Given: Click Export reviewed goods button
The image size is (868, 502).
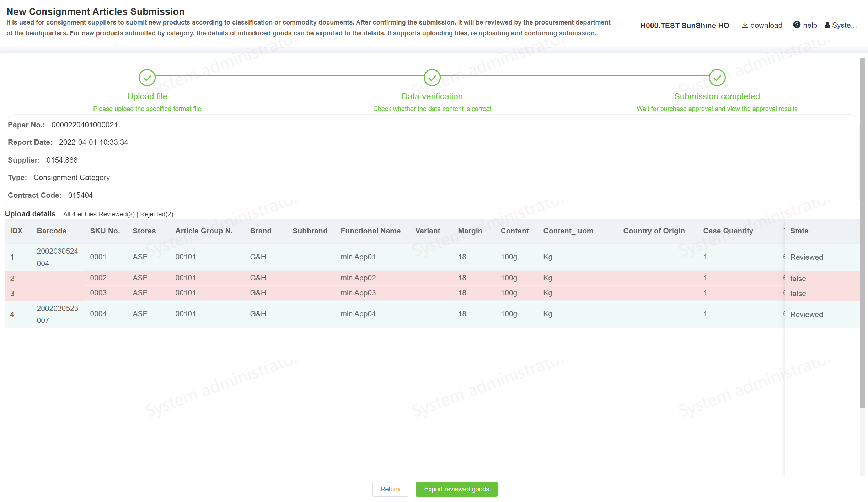Looking at the screenshot, I should click(456, 489).
